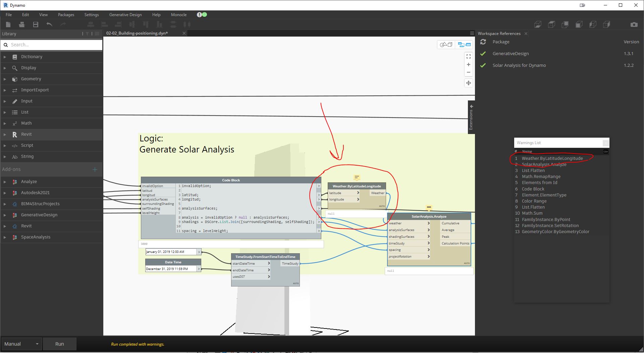The height and width of the screenshot is (353, 644).
Task: Click the library filter funnel icon
Action: [87, 34]
